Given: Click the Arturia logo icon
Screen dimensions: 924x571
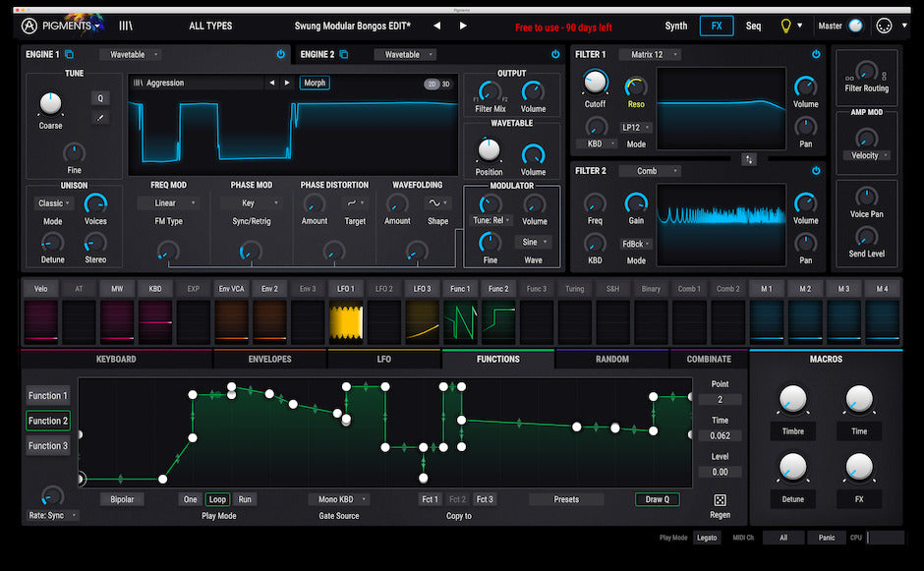Looking at the screenshot, I should tap(26, 25).
